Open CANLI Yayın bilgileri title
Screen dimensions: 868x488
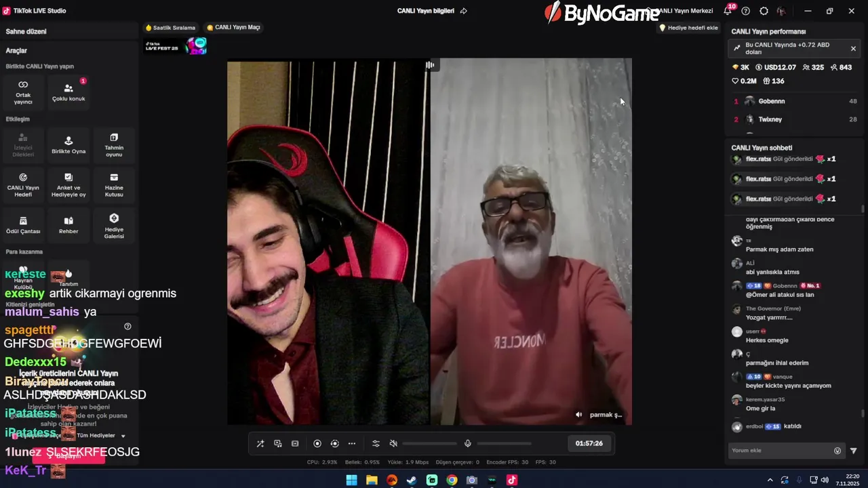pyautogui.click(x=426, y=11)
